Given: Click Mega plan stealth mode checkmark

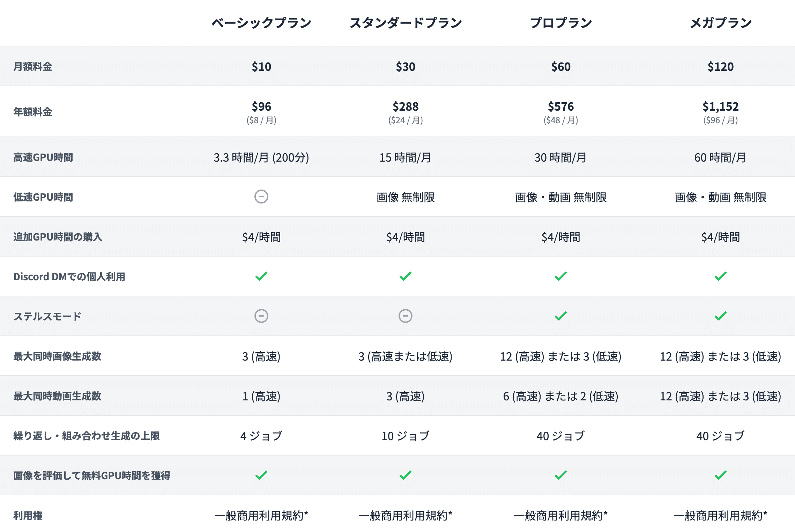Looking at the screenshot, I should (720, 316).
